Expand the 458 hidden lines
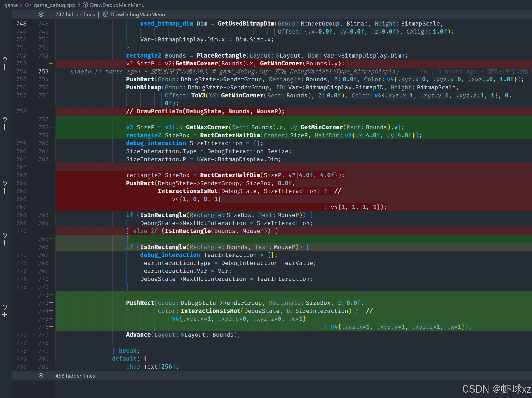 75,376
